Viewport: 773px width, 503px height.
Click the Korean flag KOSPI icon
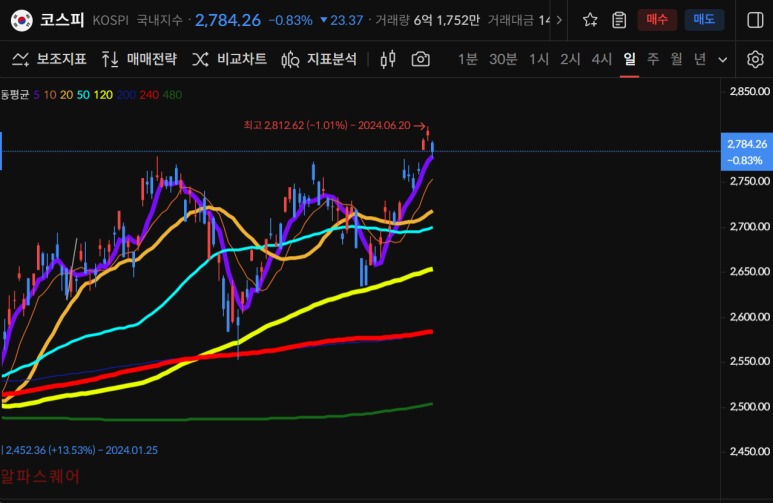tap(22, 20)
